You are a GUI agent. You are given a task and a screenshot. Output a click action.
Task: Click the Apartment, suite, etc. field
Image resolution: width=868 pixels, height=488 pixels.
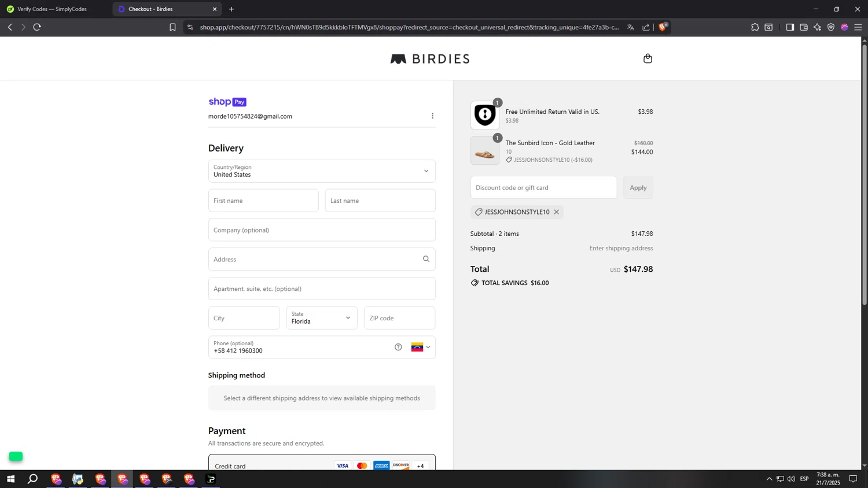click(322, 289)
